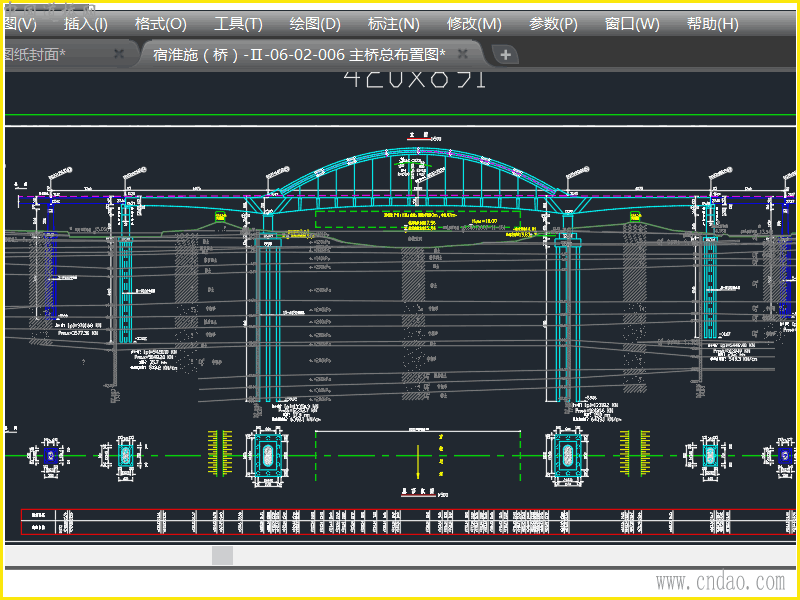Open the 绘图(D) menu
This screenshot has width=800, height=600.
315,24
